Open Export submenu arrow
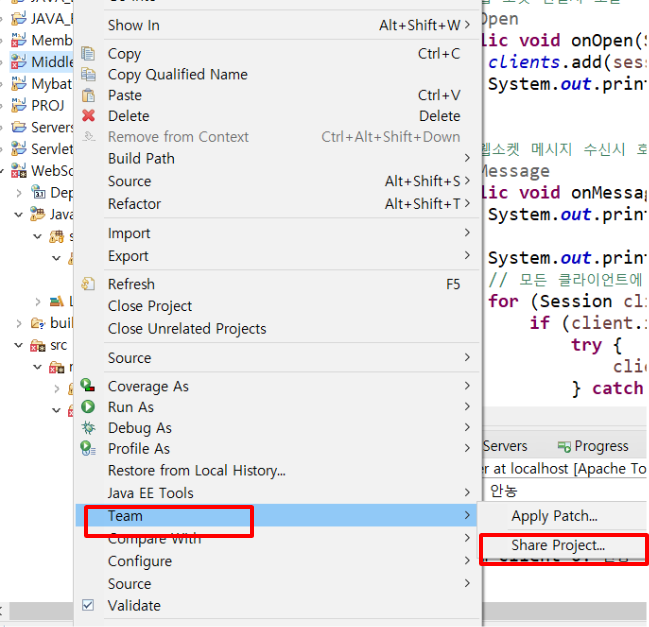This screenshot has height=627, width=649. [x=467, y=255]
